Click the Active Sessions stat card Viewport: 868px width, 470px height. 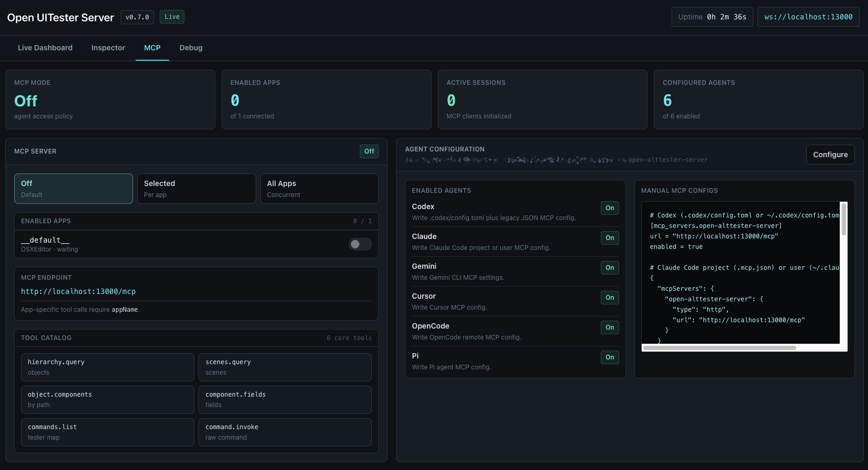(542, 100)
